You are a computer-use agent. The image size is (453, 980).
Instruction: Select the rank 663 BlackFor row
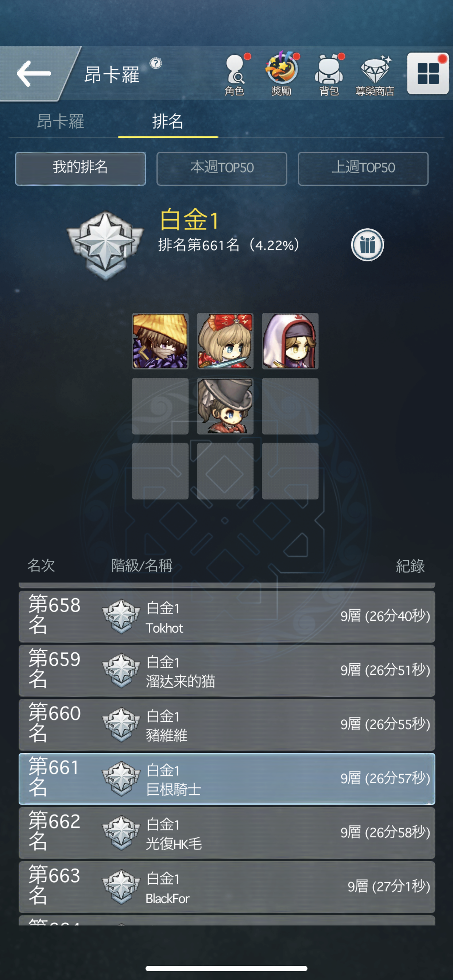pos(227,887)
